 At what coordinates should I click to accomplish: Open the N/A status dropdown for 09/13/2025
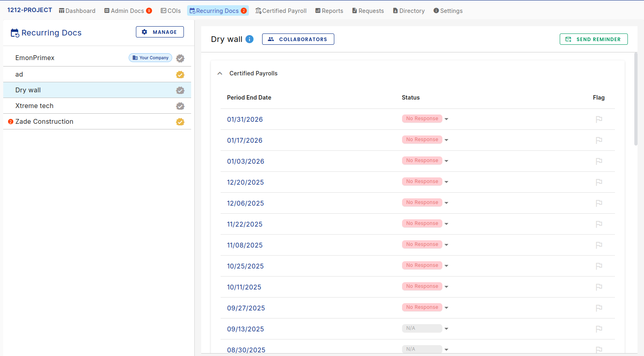[x=446, y=329]
